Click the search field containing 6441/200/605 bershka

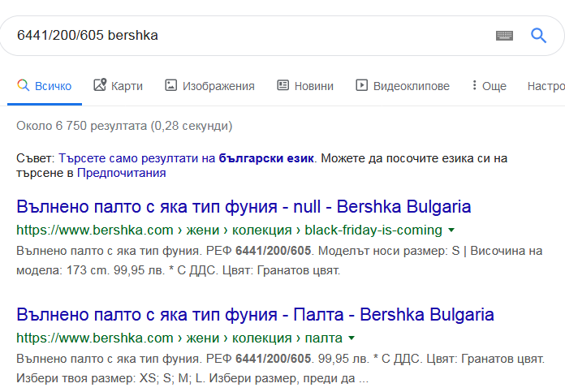[x=244, y=35]
